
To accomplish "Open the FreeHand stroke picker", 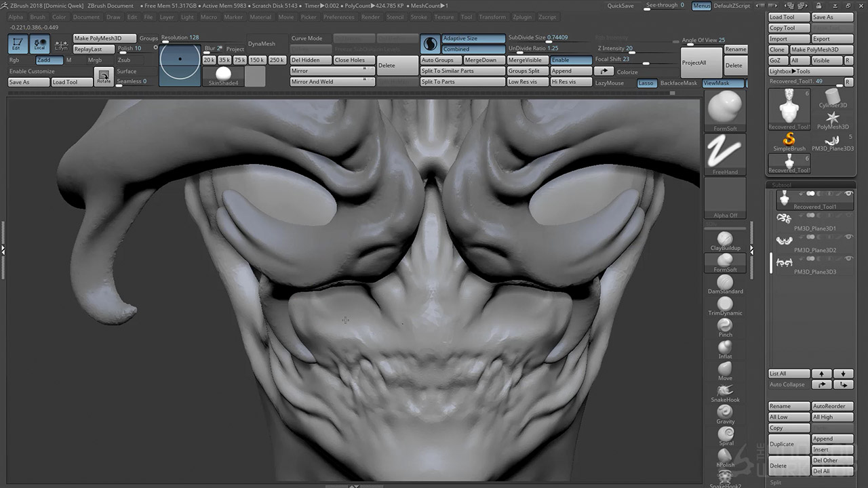I will 725,153.
